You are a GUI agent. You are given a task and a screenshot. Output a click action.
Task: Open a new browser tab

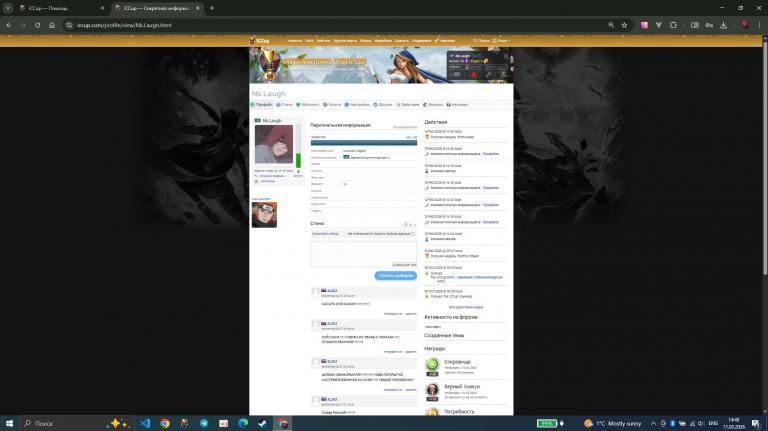pyautogui.click(x=212, y=8)
